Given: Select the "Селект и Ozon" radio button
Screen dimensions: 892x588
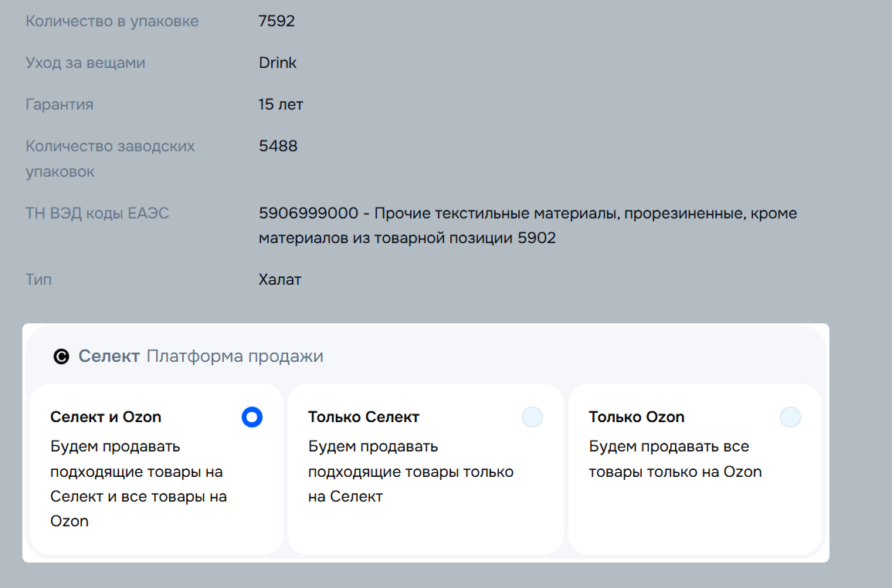Looking at the screenshot, I should click(x=252, y=417).
